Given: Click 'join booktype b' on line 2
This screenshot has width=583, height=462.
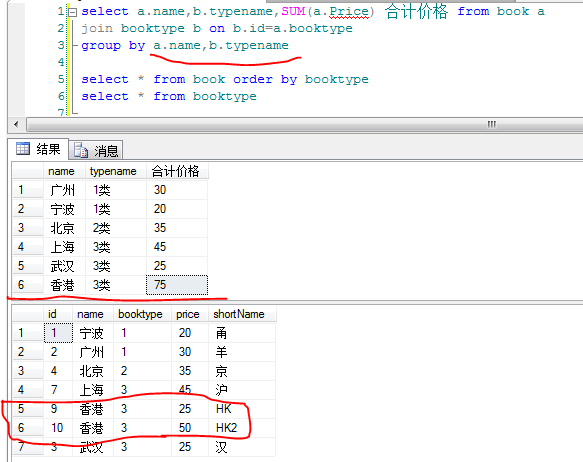Looking at the screenshot, I should point(141,29).
